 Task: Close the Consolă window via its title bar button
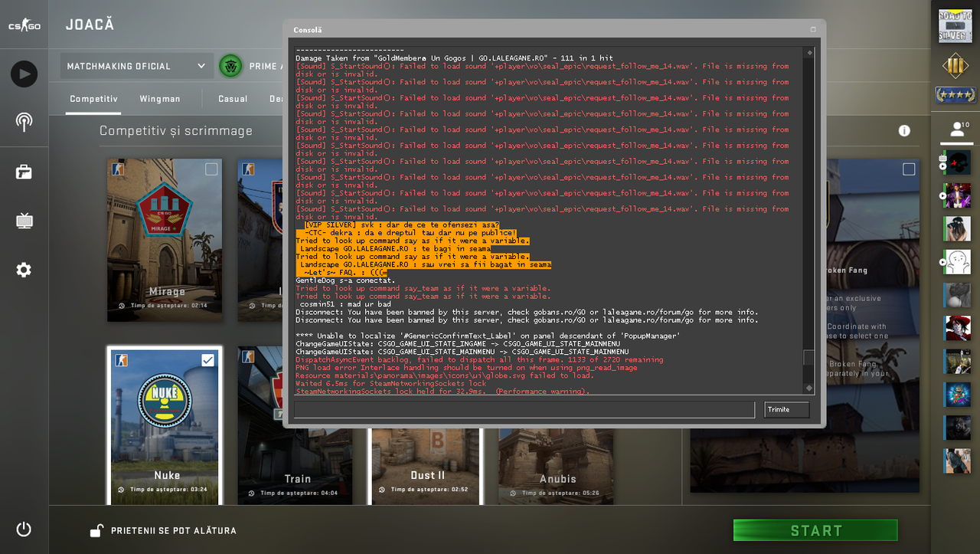tap(813, 30)
